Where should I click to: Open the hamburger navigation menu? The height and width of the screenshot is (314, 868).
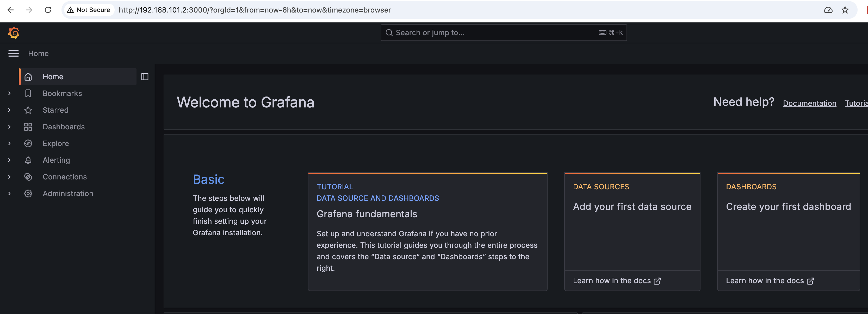pyautogui.click(x=13, y=53)
